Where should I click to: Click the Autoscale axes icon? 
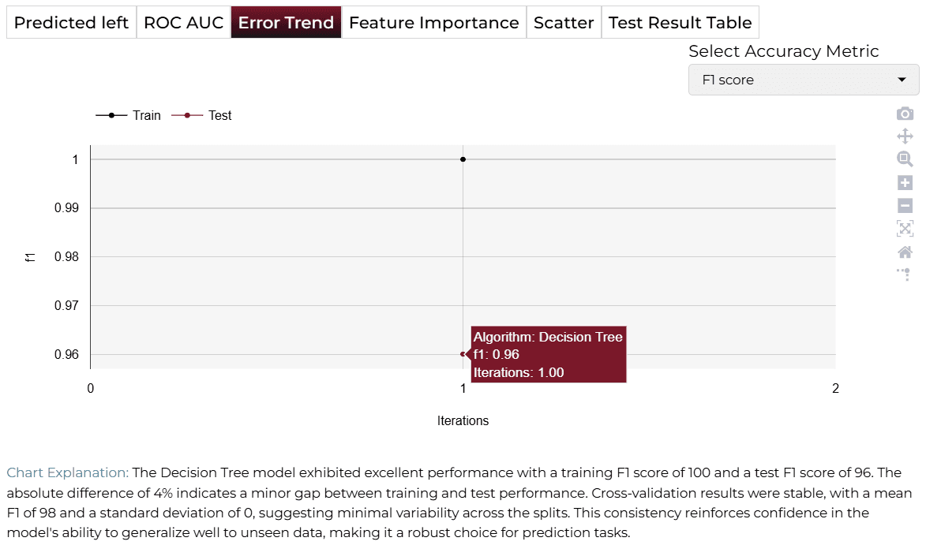click(905, 229)
